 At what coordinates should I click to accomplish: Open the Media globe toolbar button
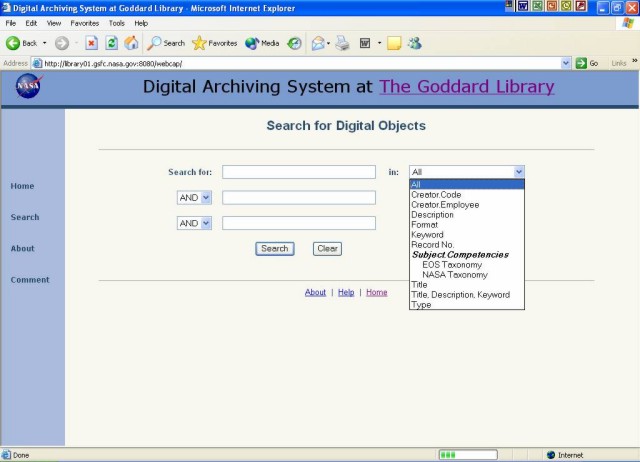[262, 43]
